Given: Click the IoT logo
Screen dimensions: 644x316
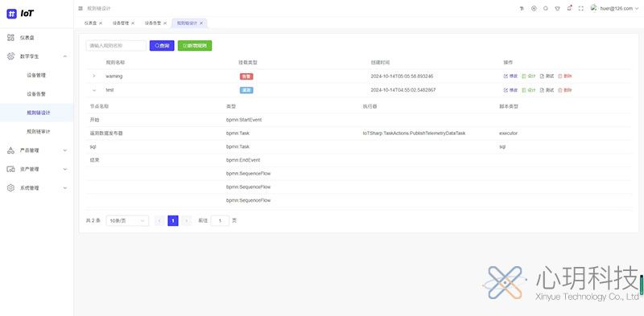Looking at the screenshot, I should click(20, 14).
